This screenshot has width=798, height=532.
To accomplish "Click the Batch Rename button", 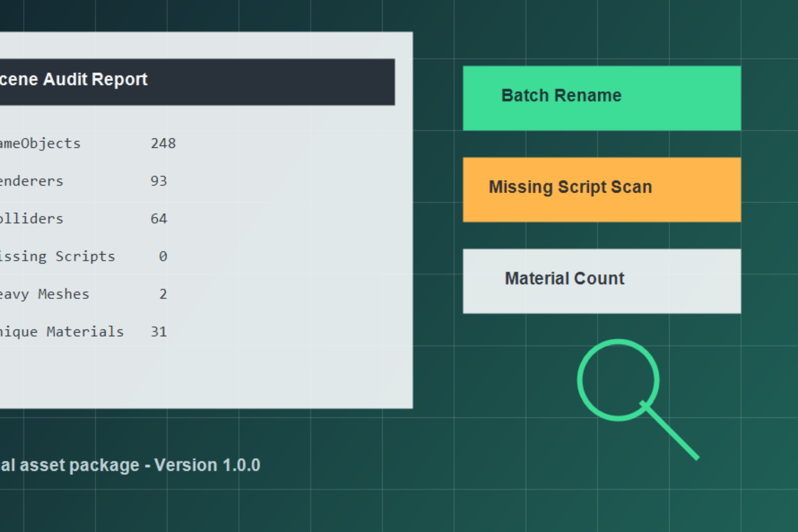I will point(602,98).
